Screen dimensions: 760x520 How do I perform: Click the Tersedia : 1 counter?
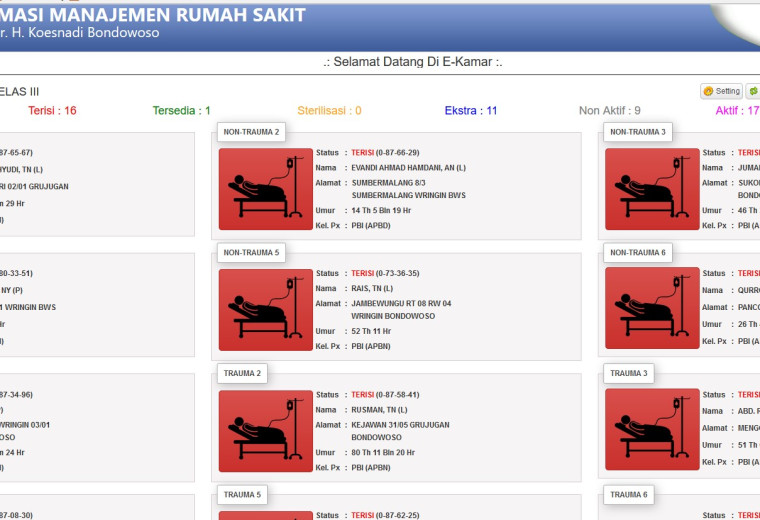click(181, 110)
